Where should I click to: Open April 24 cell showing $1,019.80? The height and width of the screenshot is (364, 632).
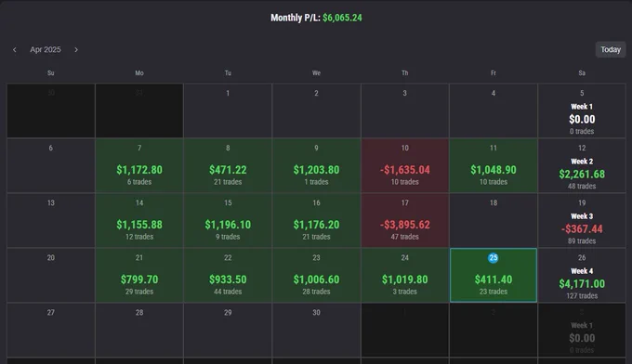404,275
